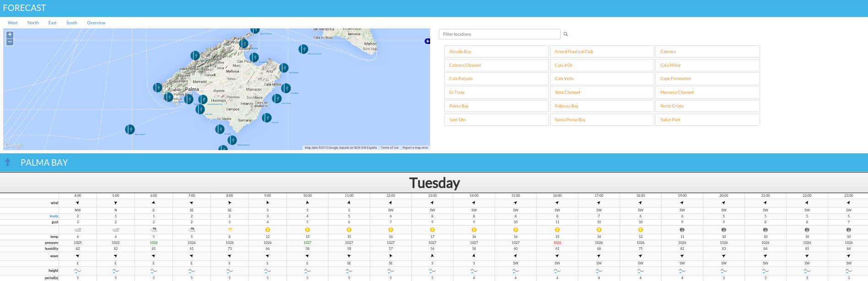This screenshot has height=281, width=868.
Task: Select Cala Ratjada in the location list
Action: 496,79
